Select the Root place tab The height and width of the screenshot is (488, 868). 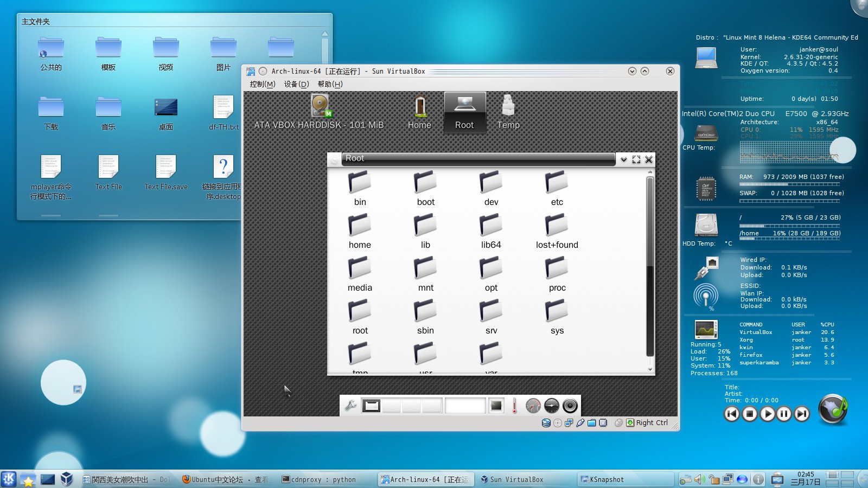pos(464,112)
